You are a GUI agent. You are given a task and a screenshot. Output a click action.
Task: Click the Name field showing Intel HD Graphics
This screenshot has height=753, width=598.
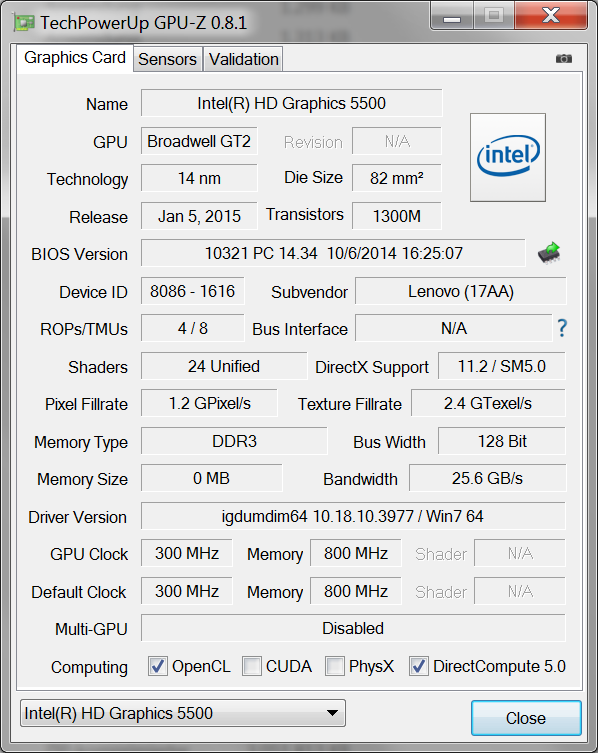pos(292,103)
